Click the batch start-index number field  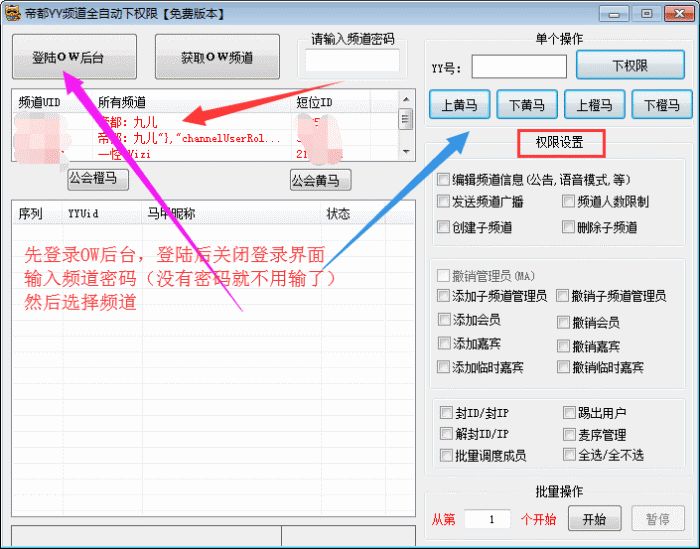point(488,519)
